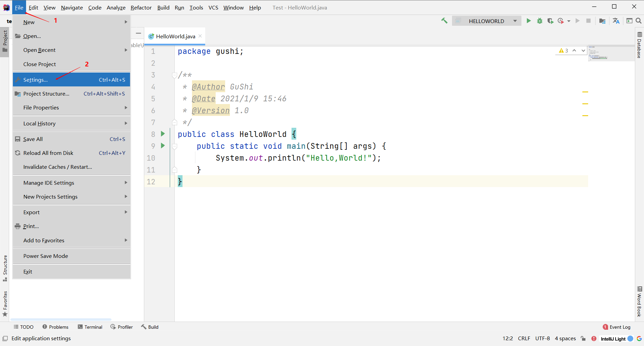Click the Stop process square icon

coord(588,21)
